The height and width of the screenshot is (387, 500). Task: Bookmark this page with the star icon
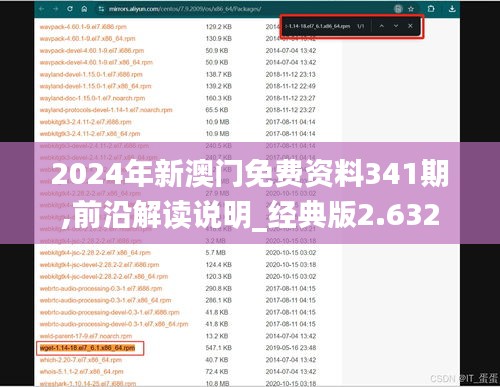(x=411, y=9)
